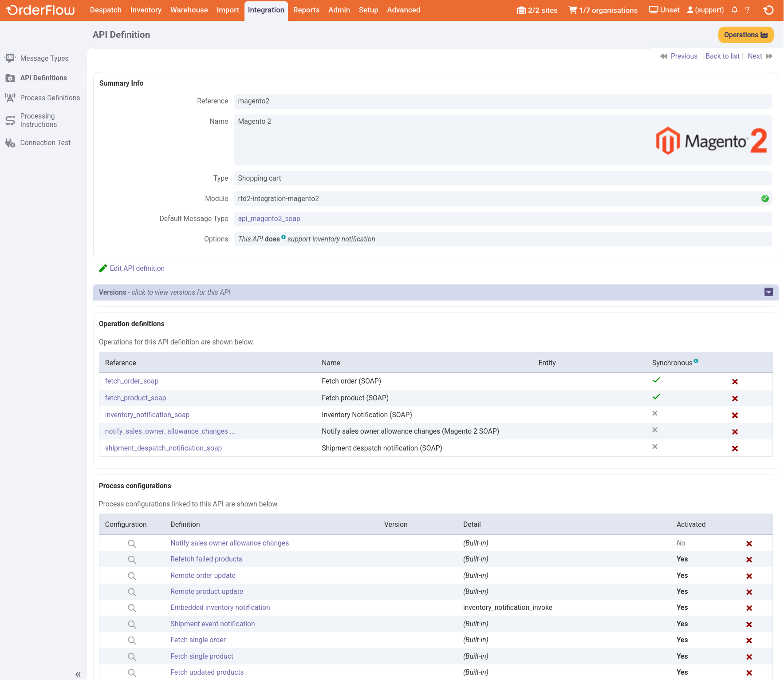Go to Process Definitions in sidebar
The image size is (784, 680).
pos(50,98)
